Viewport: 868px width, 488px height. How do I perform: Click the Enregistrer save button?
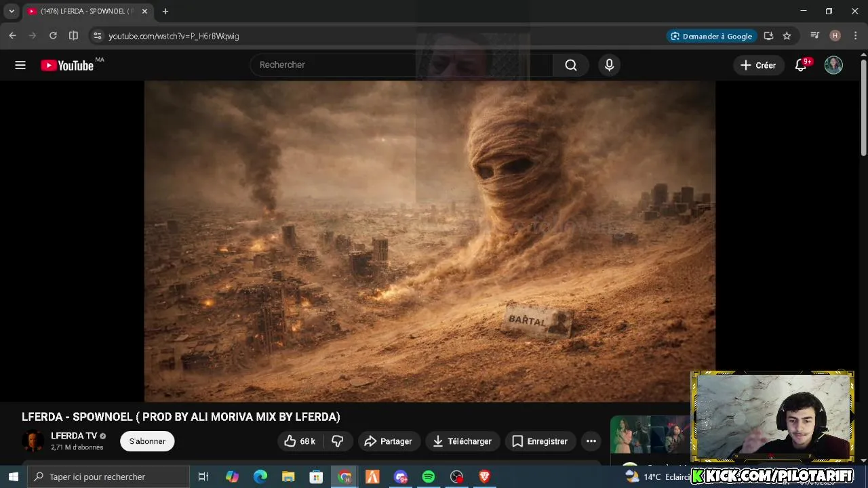540,441
